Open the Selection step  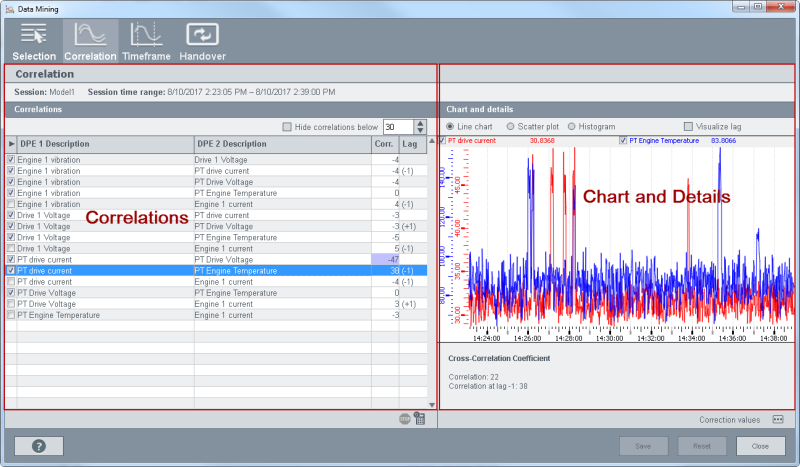(33, 41)
